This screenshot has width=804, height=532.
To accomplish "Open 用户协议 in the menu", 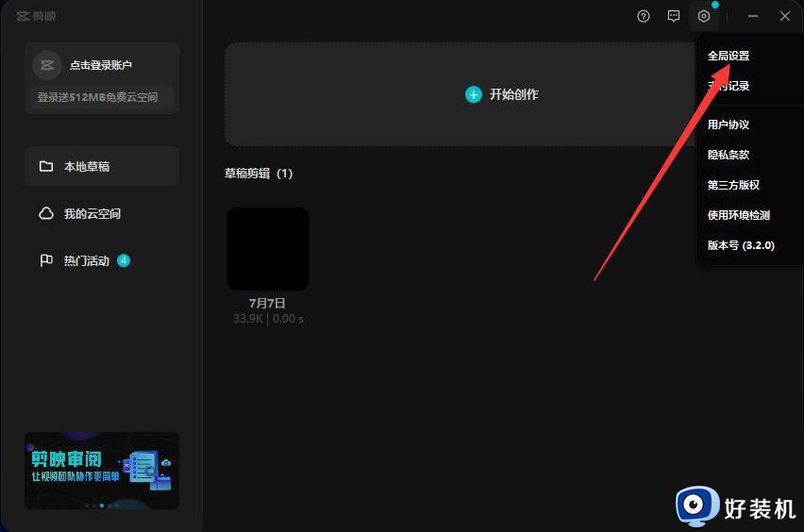I will tap(729, 125).
